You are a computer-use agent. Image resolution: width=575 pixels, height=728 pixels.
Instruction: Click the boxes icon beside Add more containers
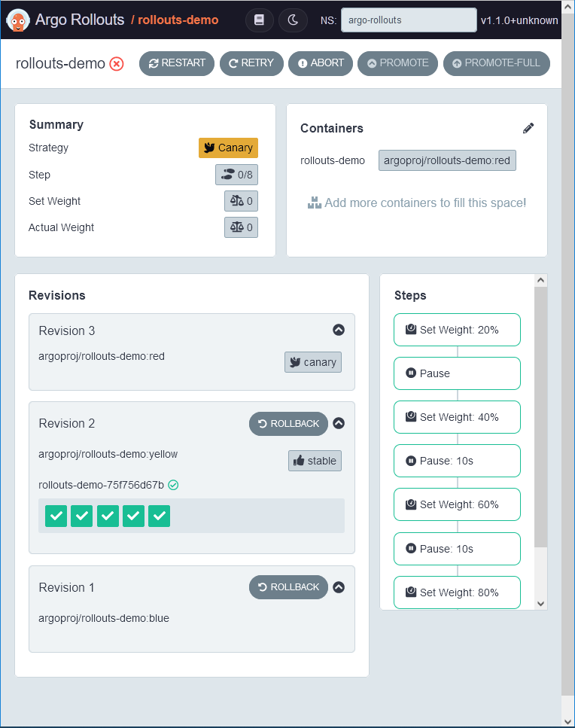click(x=315, y=203)
